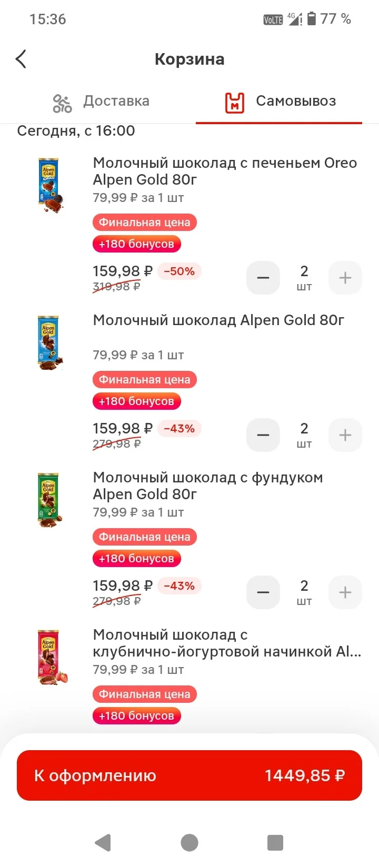The image size is (379, 868).
Task: Tap the Android recent apps square
Action: 275,842
